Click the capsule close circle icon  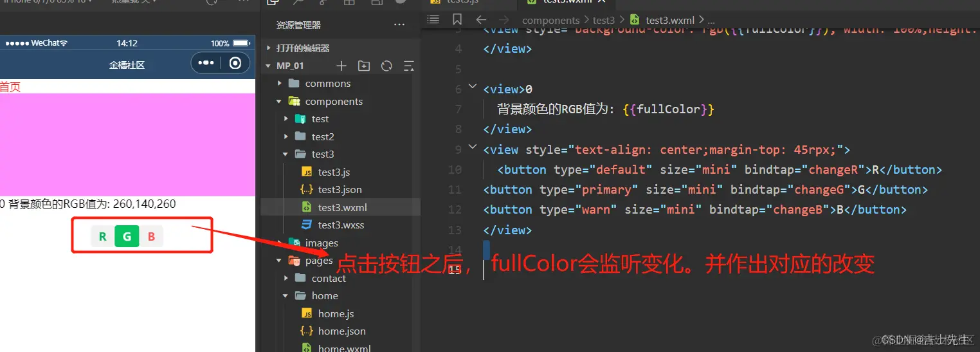point(235,63)
